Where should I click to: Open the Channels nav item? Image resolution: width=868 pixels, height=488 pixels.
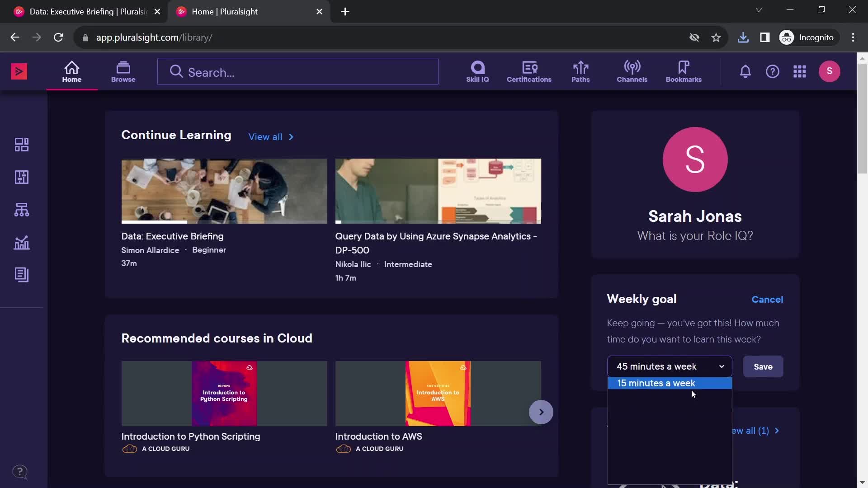click(632, 72)
